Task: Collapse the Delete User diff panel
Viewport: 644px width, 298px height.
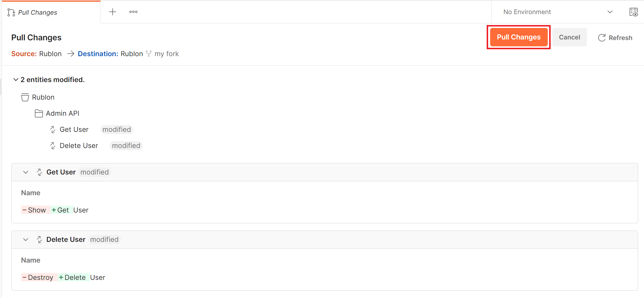Action: pos(26,240)
